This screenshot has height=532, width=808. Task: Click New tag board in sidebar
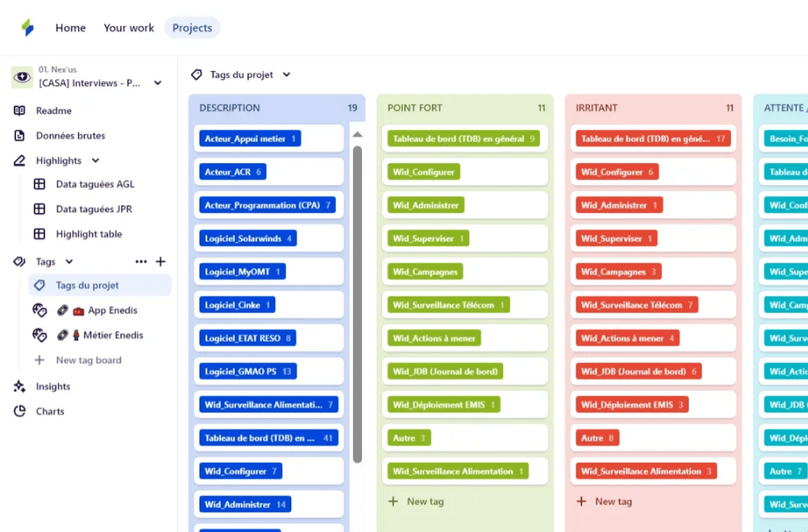coord(89,360)
